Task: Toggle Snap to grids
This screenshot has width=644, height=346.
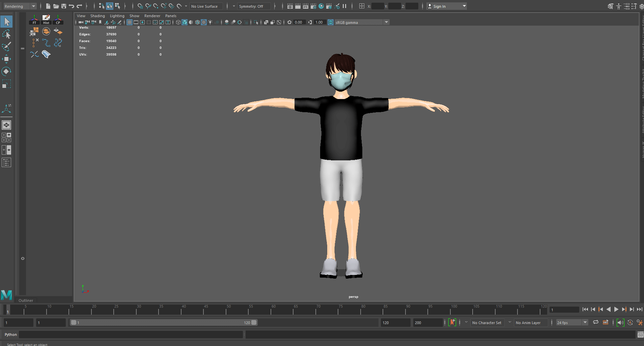Action: point(140,6)
